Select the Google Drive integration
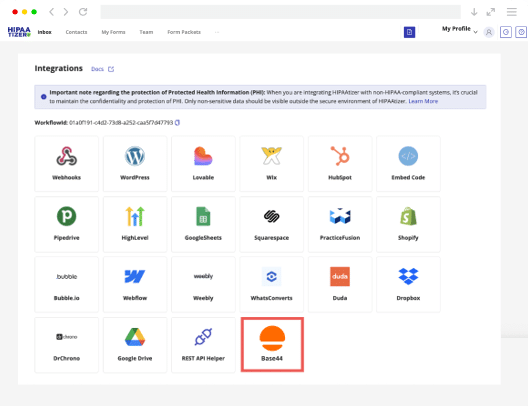 click(135, 345)
